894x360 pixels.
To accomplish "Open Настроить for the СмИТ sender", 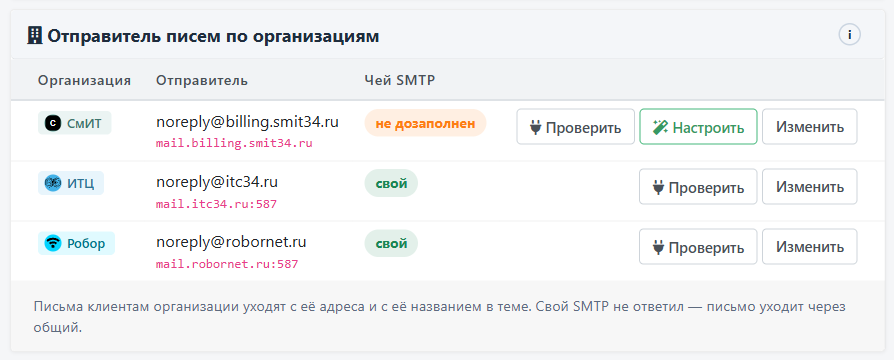I will tap(698, 127).
